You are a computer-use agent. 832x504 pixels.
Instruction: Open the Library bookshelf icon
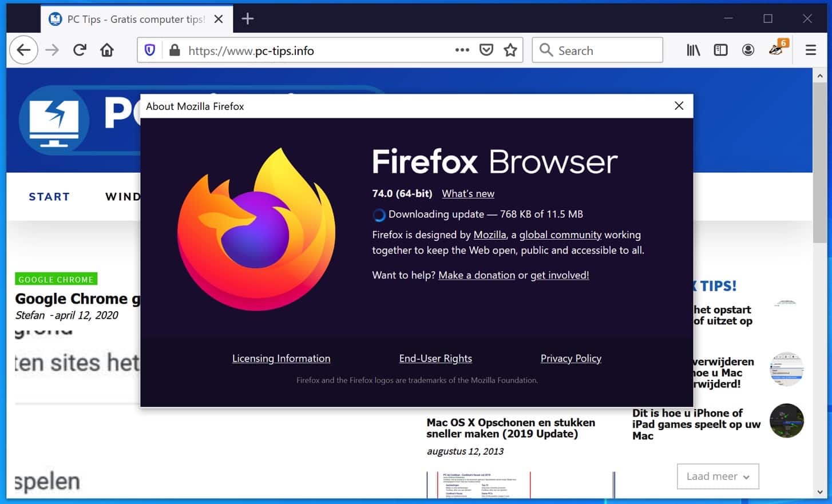[694, 50]
